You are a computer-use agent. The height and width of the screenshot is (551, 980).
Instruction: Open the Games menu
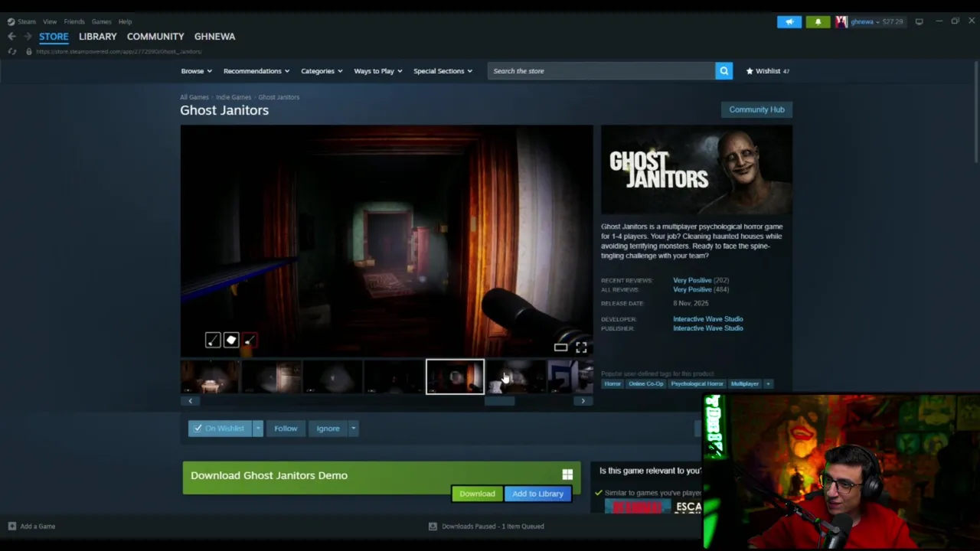tap(101, 21)
